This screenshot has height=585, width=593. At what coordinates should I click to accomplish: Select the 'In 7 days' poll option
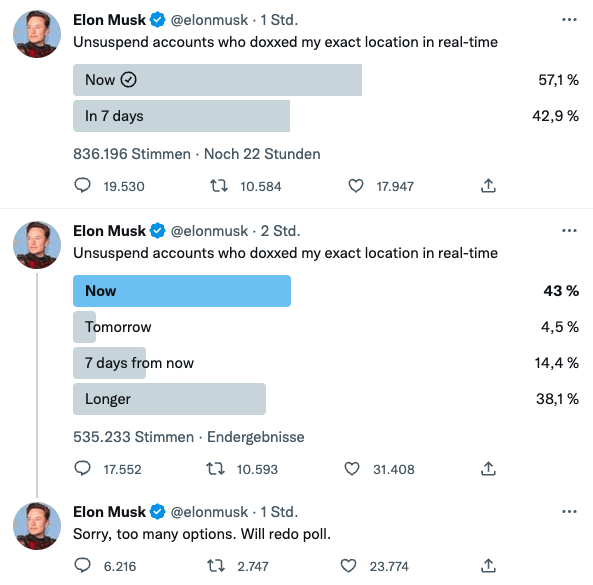coord(182,116)
